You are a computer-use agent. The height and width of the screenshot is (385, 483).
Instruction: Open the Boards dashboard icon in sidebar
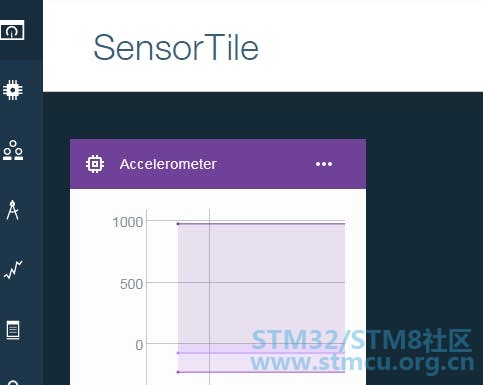pyautogui.click(x=12, y=30)
